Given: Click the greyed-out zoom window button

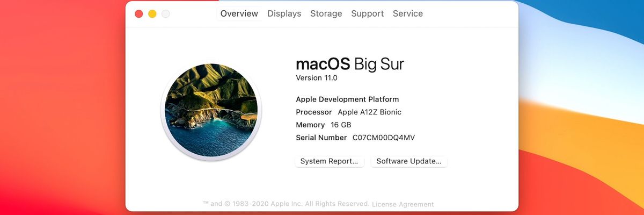Looking at the screenshot, I should [x=166, y=14].
